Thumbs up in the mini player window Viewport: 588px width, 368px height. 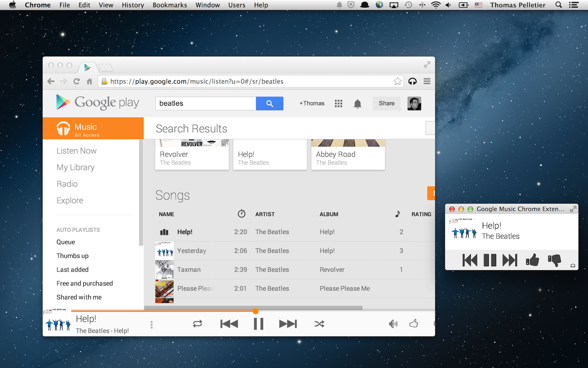pos(532,260)
